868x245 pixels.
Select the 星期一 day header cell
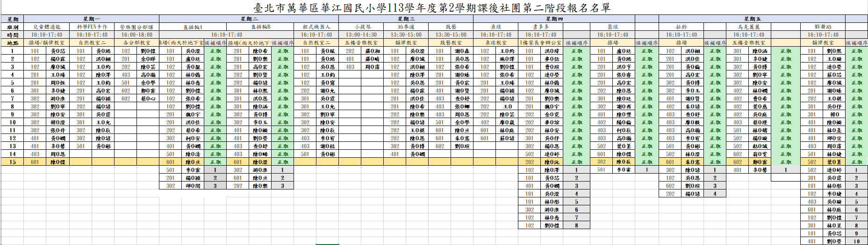pyautogui.click(x=92, y=19)
